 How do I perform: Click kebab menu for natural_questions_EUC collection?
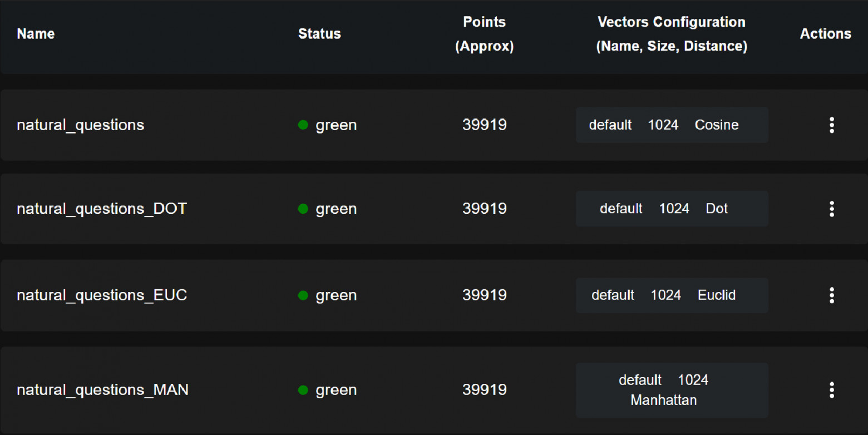coord(831,295)
